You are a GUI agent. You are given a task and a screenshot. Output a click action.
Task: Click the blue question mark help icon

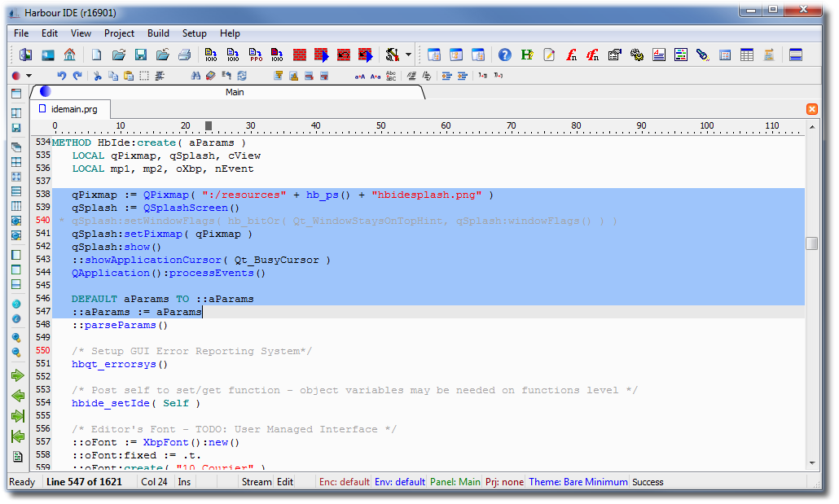[505, 55]
